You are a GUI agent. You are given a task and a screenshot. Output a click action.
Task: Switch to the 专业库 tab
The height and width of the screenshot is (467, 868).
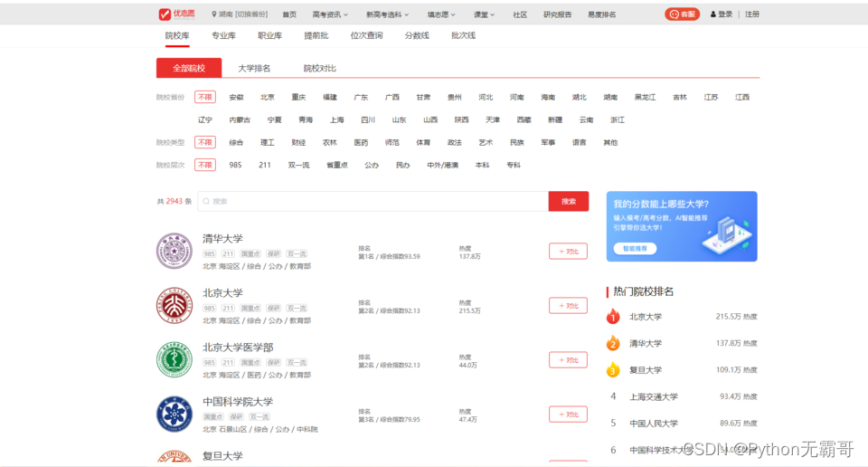tap(223, 35)
